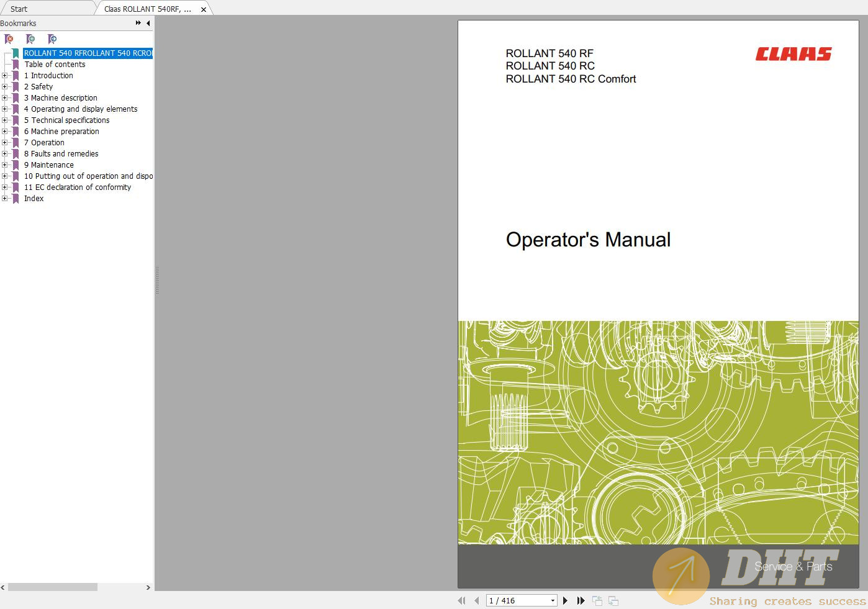Click the bookmark icon beside 2 Safety
The width and height of the screenshot is (868, 609).
tap(16, 87)
